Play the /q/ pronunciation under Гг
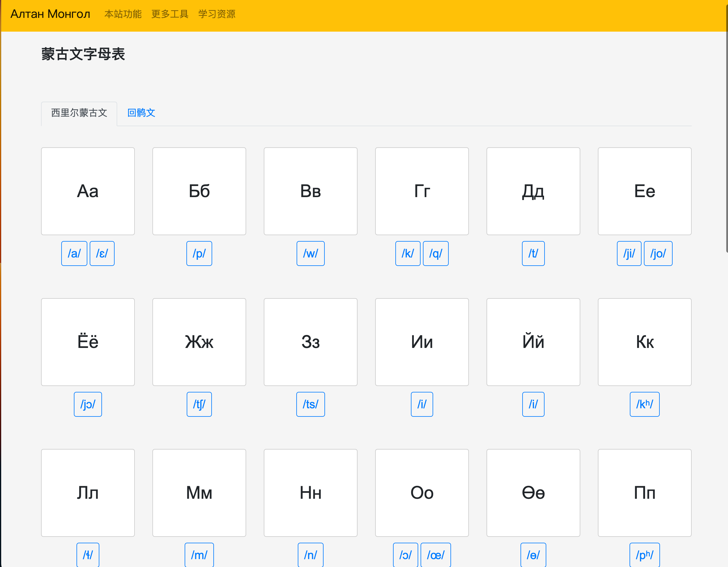Viewport: 728px width, 567px height. (x=436, y=254)
